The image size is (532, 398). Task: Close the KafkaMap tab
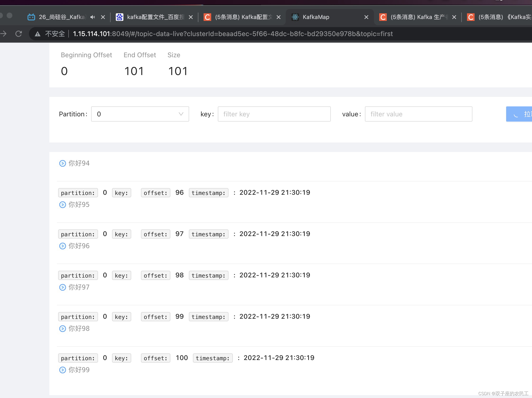(366, 17)
